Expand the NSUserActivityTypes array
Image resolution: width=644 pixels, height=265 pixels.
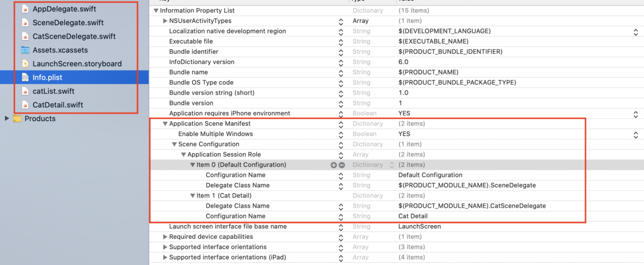(x=165, y=21)
